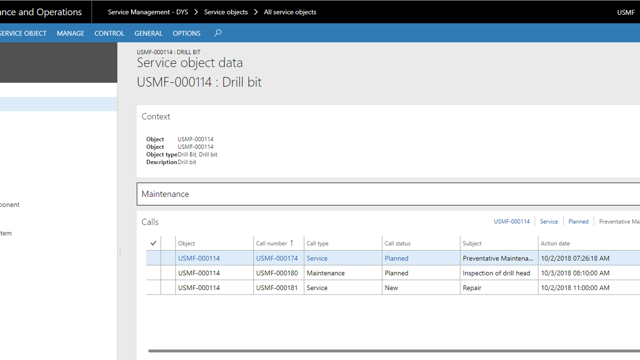This screenshot has width=640, height=360.
Task: Open the Manage ribbon tab
Action: click(x=70, y=33)
